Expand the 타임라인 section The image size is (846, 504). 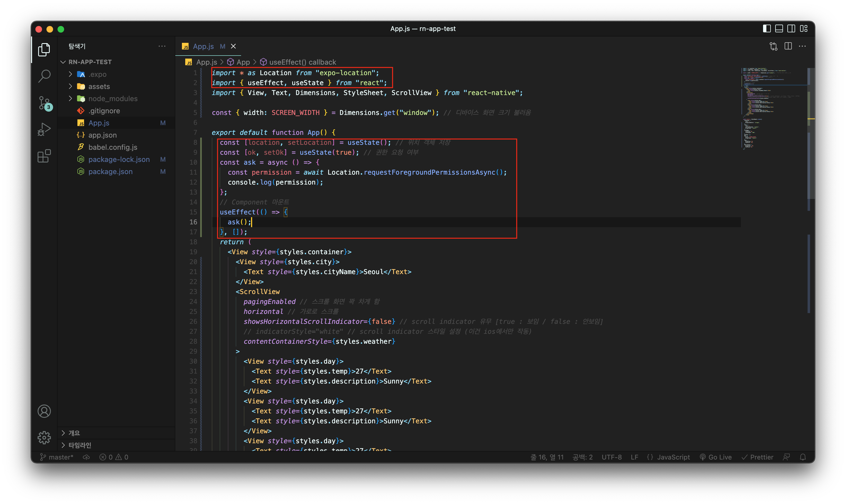click(x=80, y=445)
